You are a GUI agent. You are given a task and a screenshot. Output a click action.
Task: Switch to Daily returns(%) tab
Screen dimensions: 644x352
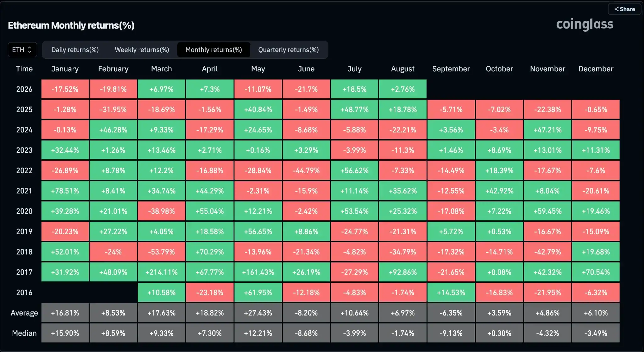(75, 50)
